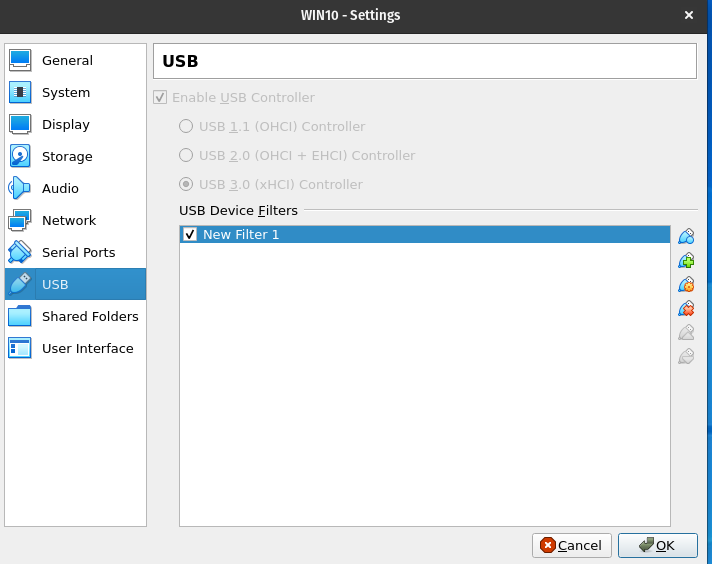Click the greyed-out move filter up icon

point(686,333)
